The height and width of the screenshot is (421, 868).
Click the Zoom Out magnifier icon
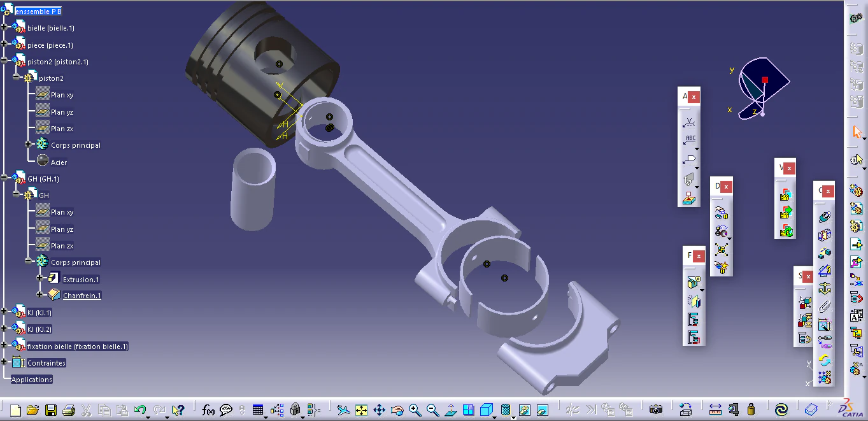432,410
